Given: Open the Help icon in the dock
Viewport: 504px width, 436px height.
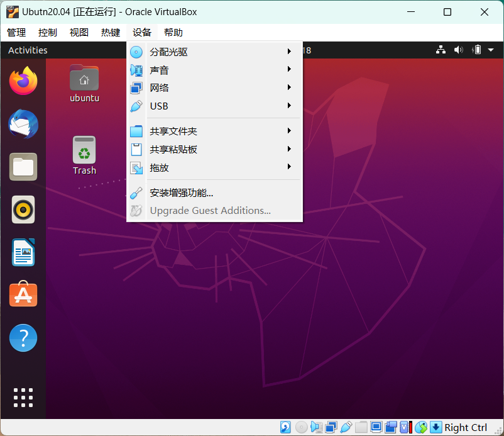Looking at the screenshot, I should coord(23,338).
